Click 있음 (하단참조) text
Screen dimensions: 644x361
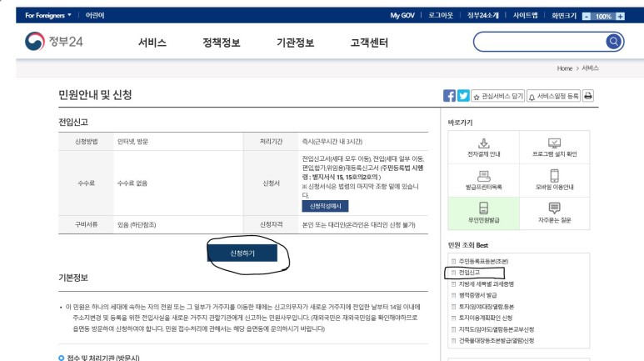click(x=137, y=225)
